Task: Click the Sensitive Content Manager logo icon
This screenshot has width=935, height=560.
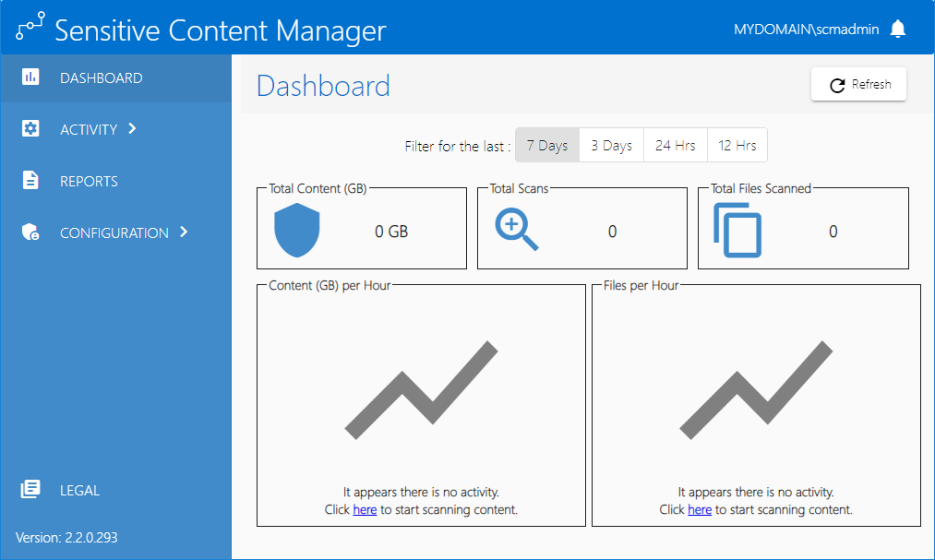Action: (x=30, y=26)
